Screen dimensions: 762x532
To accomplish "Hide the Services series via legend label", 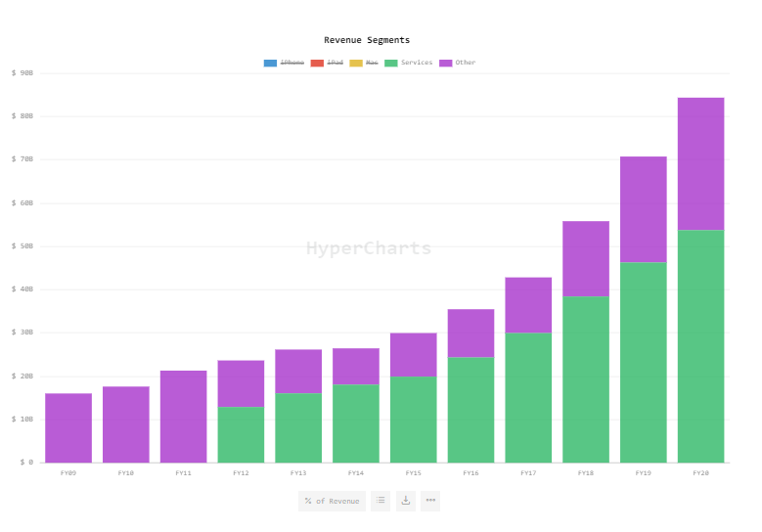I will [417, 63].
